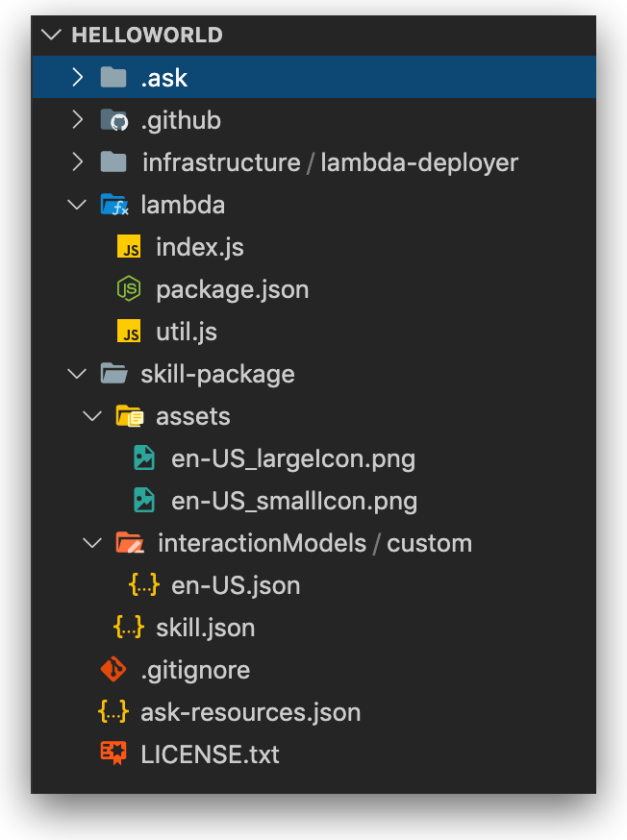Click the JS icon beside index.js
The width and height of the screenshot is (627, 840).
tap(128, 248)
